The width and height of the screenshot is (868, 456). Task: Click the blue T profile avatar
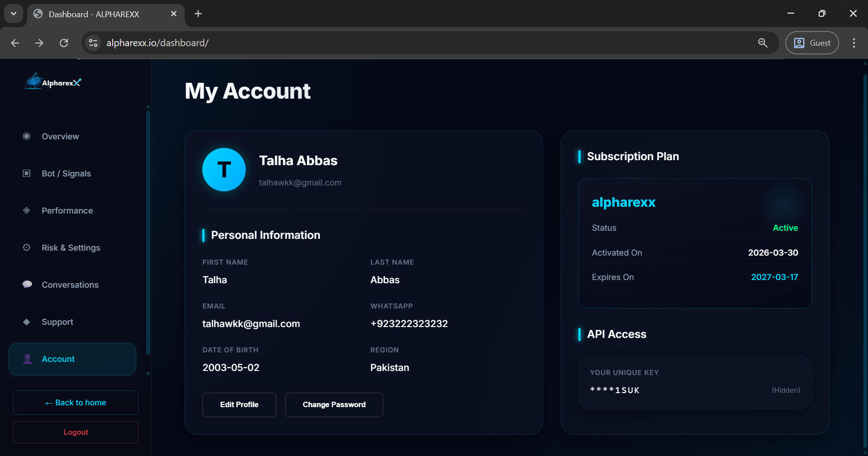click(x=224, y=170)
